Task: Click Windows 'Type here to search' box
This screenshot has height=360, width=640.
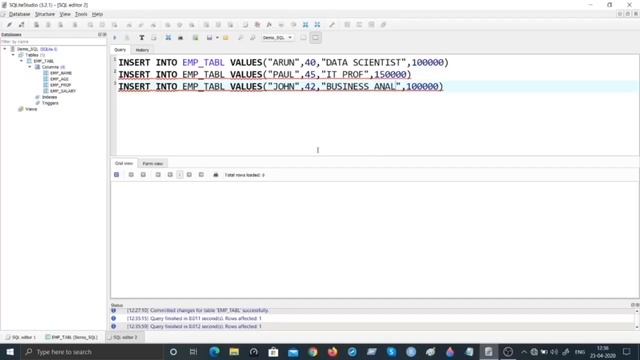Action: click(x=93, y=352)
